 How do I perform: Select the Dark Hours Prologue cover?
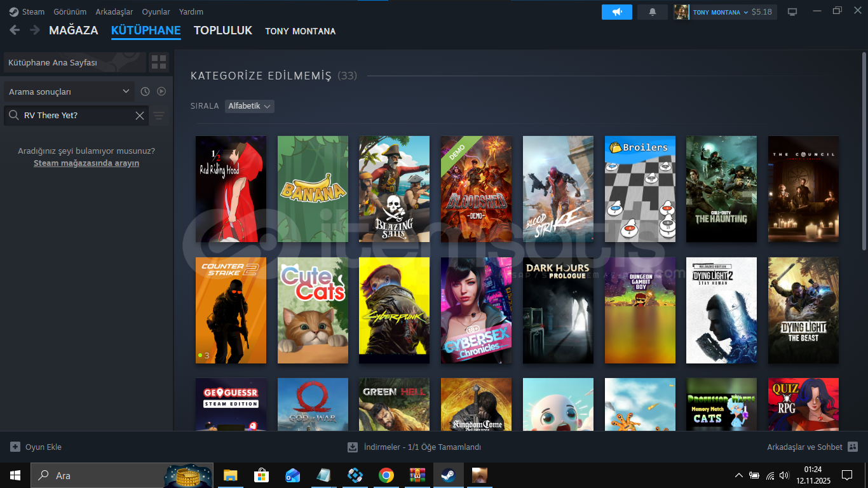[558, 310]
